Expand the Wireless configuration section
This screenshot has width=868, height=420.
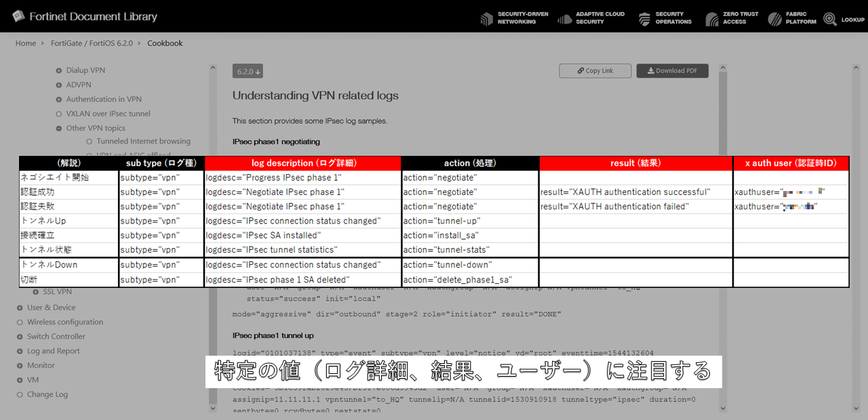[x=20, y=322]
